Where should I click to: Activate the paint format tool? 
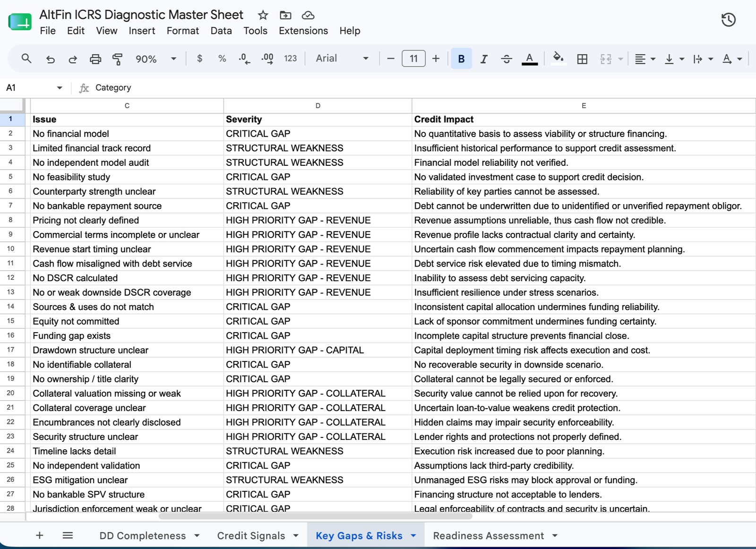click(118, 59)
